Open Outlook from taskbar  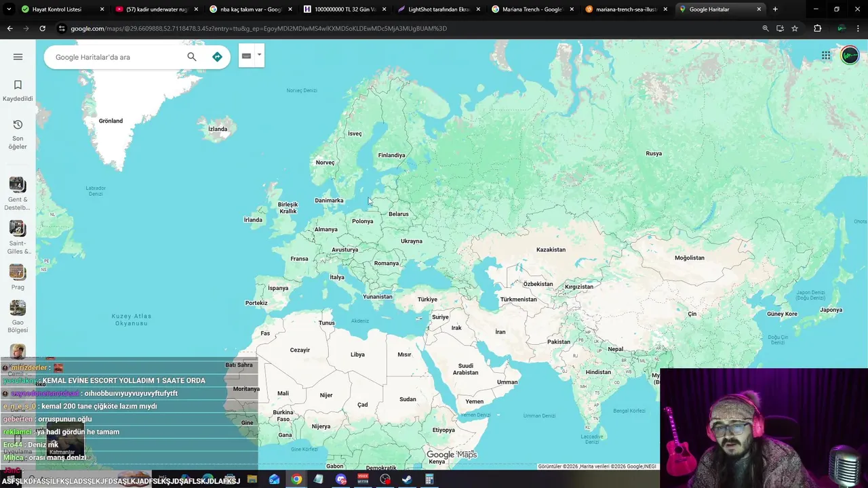(274, 479)
